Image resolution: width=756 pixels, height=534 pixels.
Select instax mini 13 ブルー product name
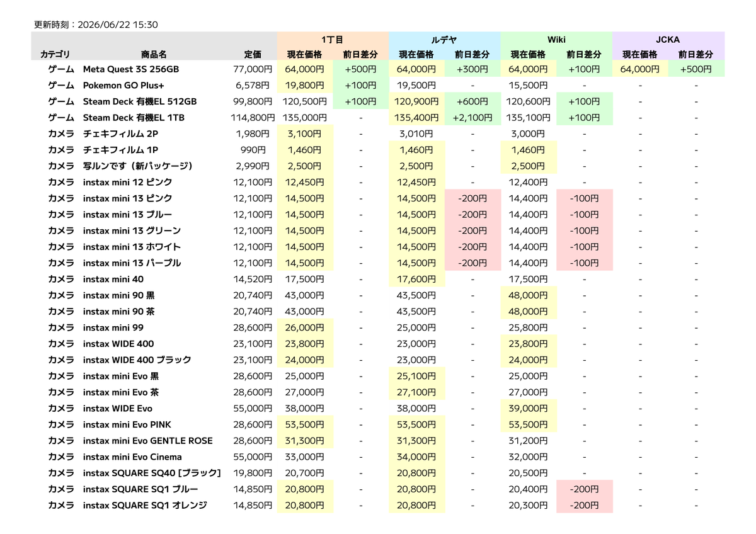coord(127,215)
